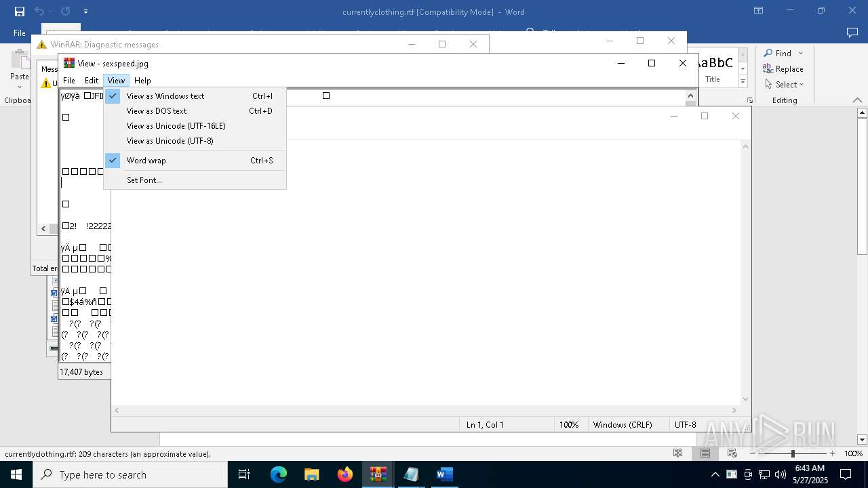The width and height of the screenshot is (868, 488).
Task: Click the WinRAR icon in viewer title bar
Action: click(x=68, y=63)
